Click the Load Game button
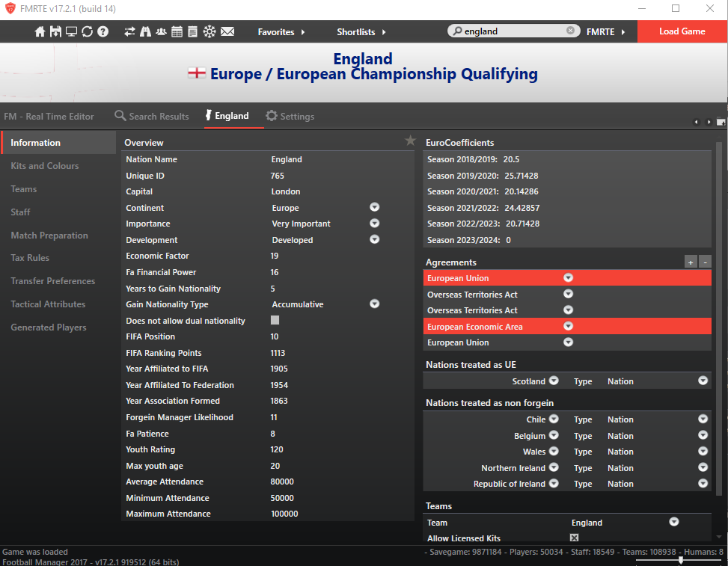Viewport: 728px width, 566px height. pos(682,31)
